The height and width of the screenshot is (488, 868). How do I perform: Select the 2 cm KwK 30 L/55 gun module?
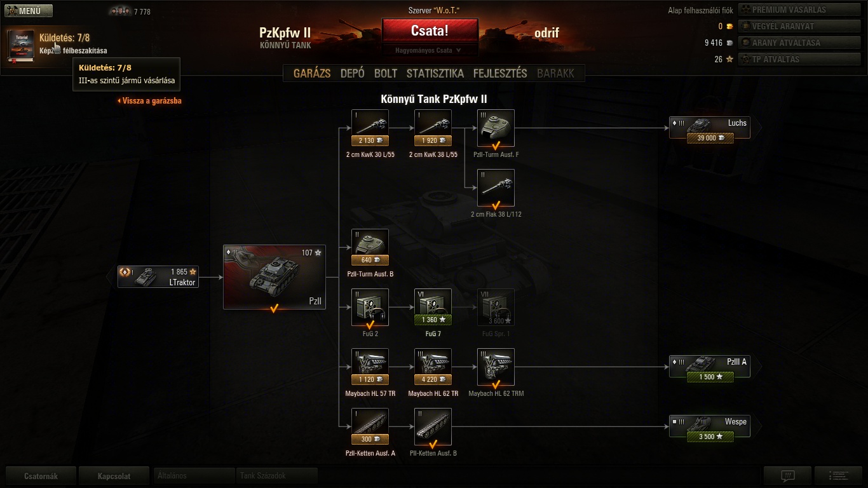coord(370,128)
